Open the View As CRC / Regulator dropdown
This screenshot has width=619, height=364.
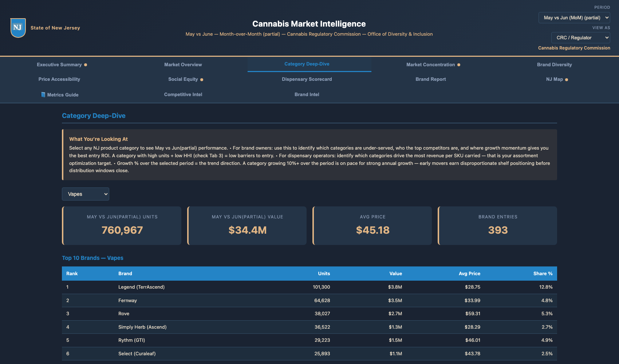[581, 37]
